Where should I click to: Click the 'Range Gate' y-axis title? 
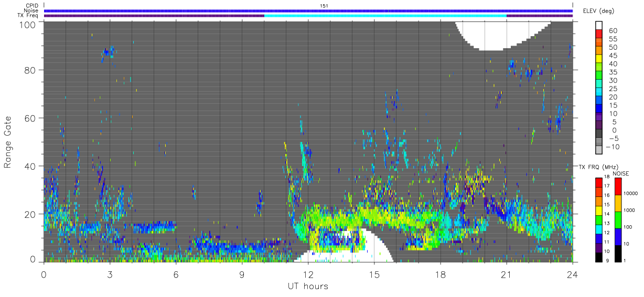tap(8, 142)
